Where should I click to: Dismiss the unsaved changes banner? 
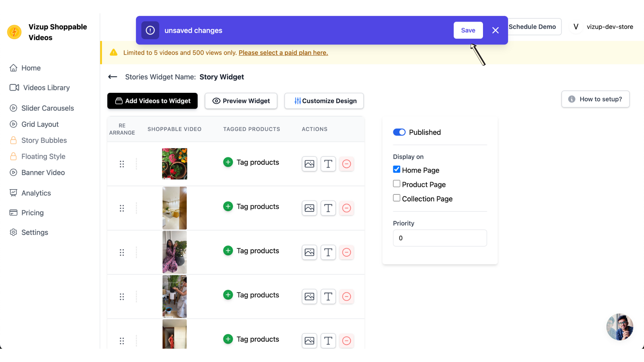tap(495, 30)
